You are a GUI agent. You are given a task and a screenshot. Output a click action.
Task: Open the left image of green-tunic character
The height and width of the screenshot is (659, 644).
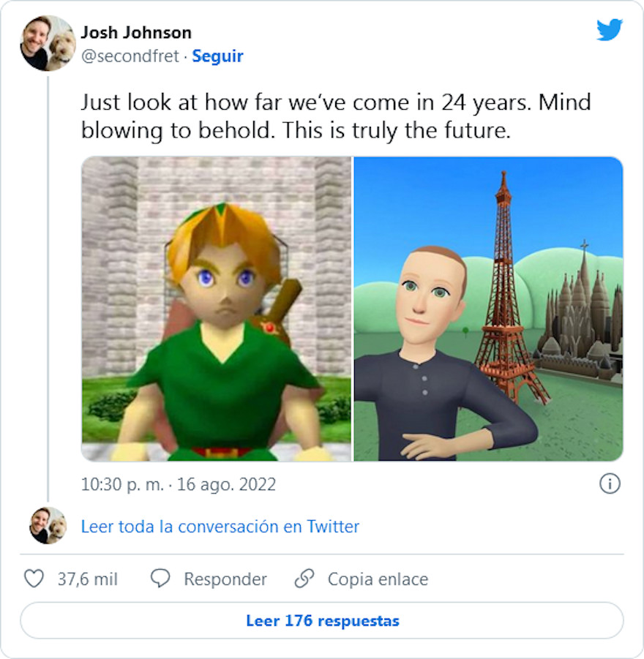tap(216, 309)
